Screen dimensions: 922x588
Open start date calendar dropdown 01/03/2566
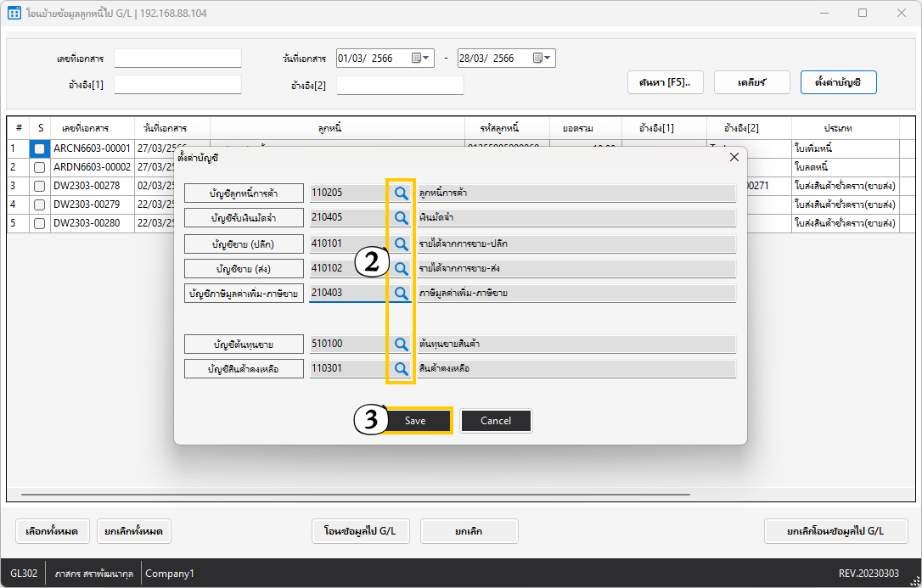422,59
